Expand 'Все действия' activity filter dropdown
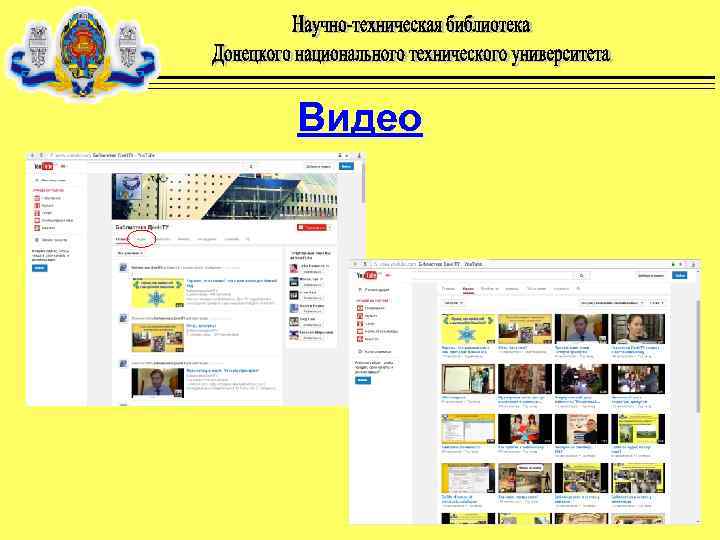Viewport: 720px width, 540px height. pyautogui.click(x=130, y=253)
